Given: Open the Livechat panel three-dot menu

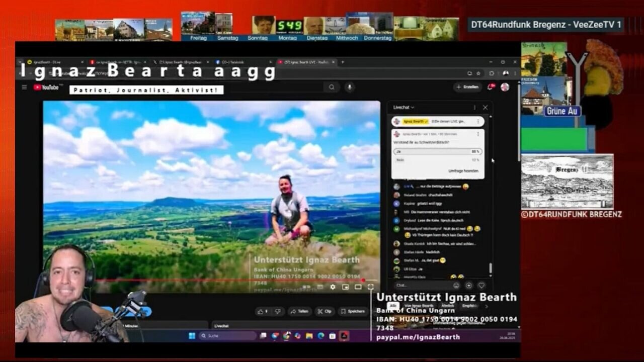Looking at the screenshot, I should tap(474, 108).
